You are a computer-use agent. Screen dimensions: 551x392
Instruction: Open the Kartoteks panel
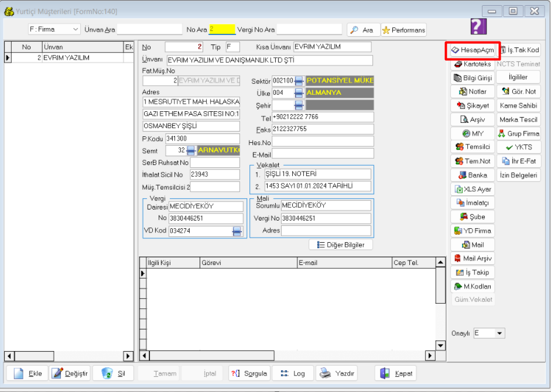click(x=473, y=64)
